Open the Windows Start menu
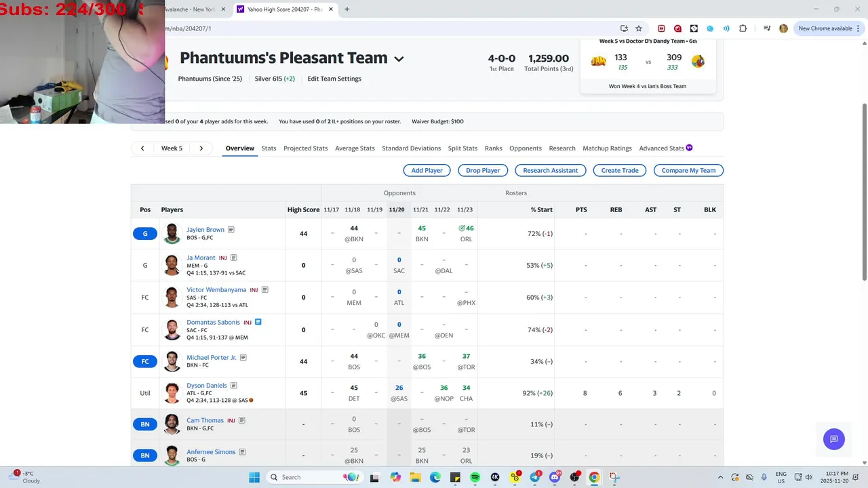 point(254,477)
